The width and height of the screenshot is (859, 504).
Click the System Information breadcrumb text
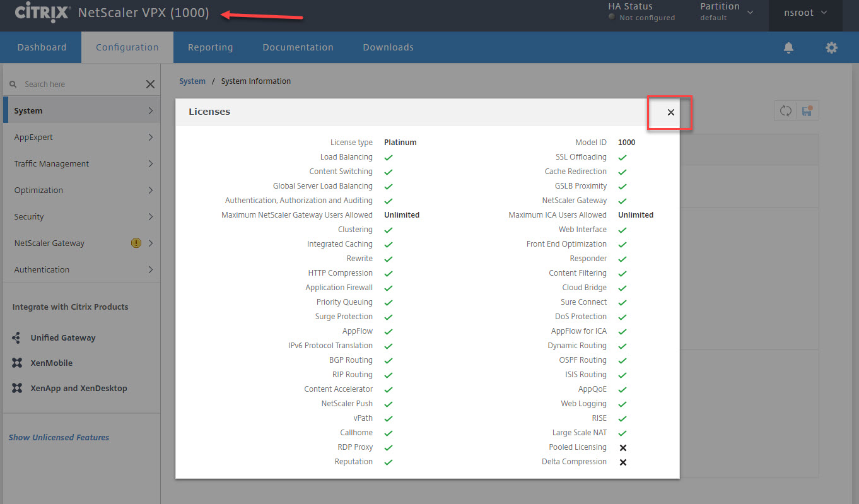coord(256,81)
